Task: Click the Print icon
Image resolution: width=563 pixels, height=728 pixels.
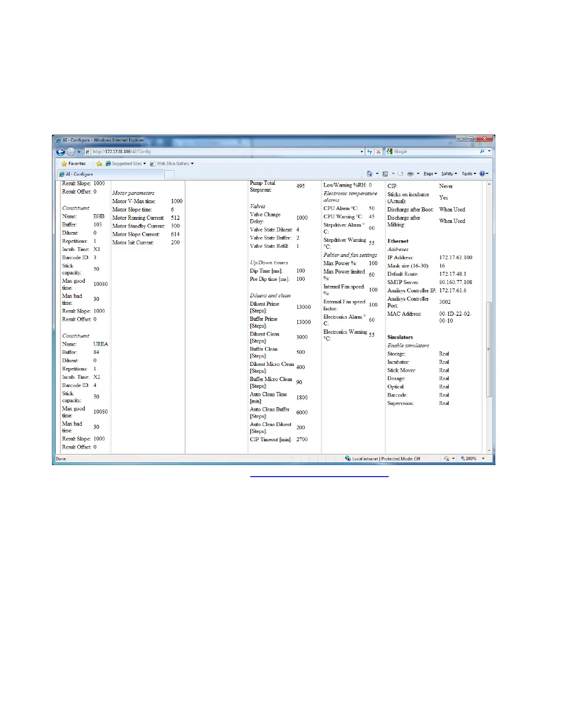Action: coord(410,174)
